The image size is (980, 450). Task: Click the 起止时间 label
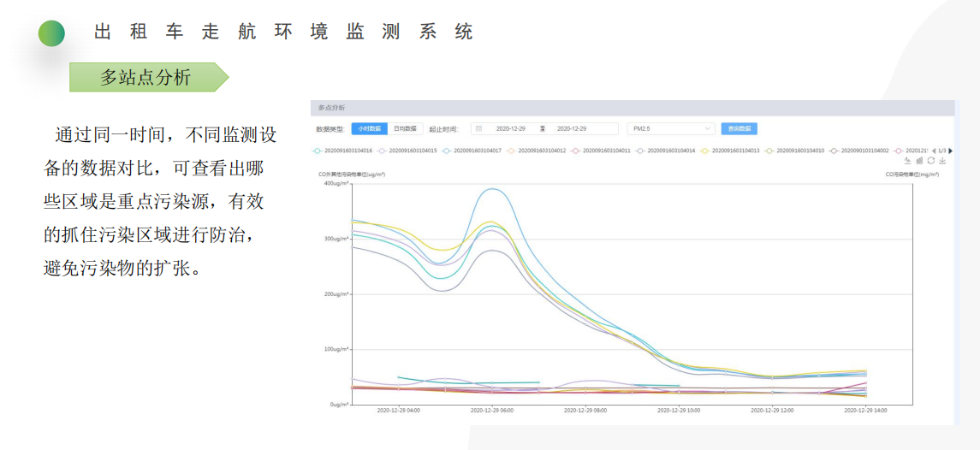(443, 128)
